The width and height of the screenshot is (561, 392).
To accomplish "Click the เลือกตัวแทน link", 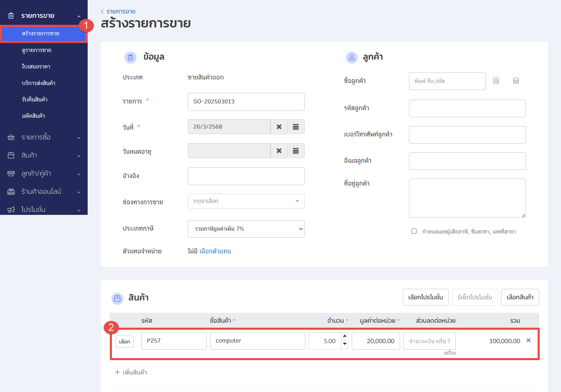I will 215,251.
